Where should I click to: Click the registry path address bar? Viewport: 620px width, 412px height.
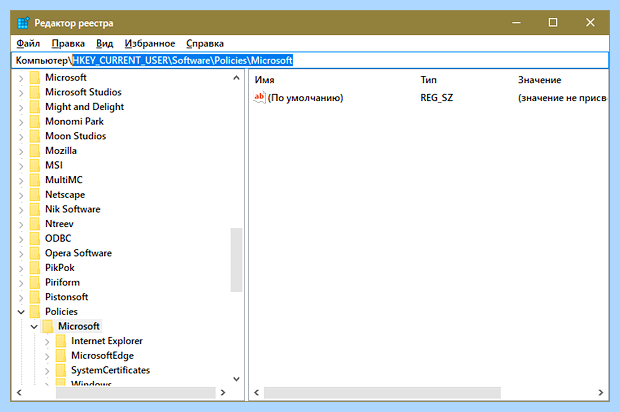310,60
